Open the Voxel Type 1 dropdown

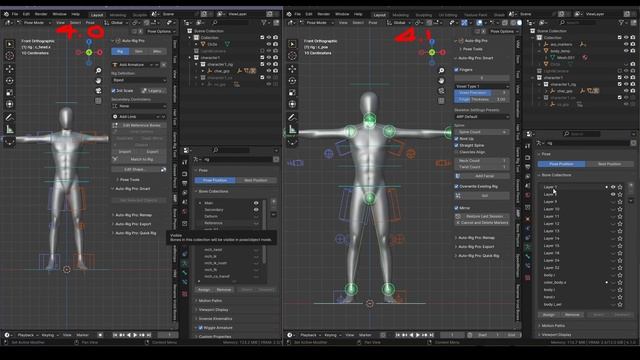(482, 87)
